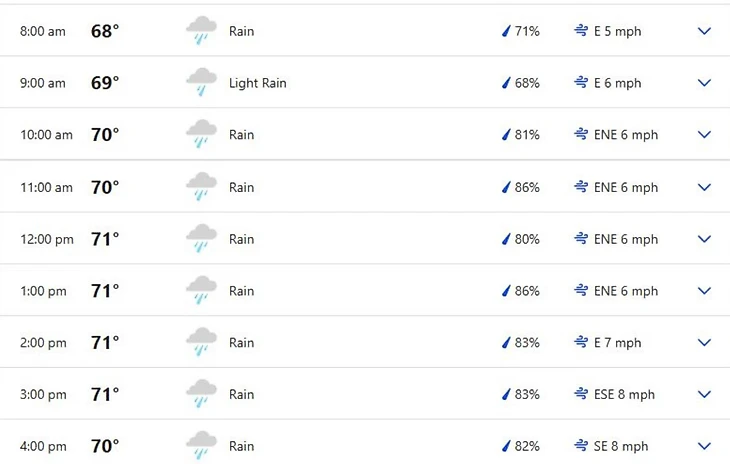Click the 71° temperature at 12:00 pm
Screen dimensions: 730x464
105,239
